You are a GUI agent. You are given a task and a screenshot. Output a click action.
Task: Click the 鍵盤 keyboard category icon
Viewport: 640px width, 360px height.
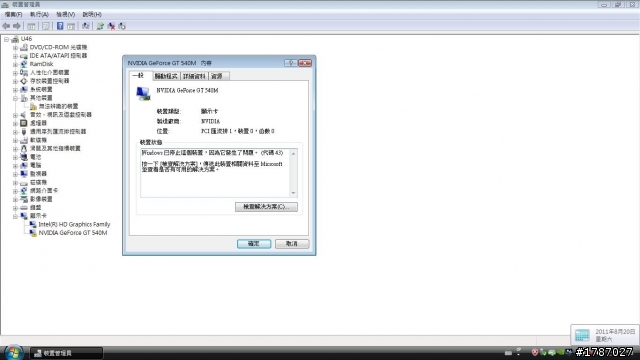[x=24, y=207]
